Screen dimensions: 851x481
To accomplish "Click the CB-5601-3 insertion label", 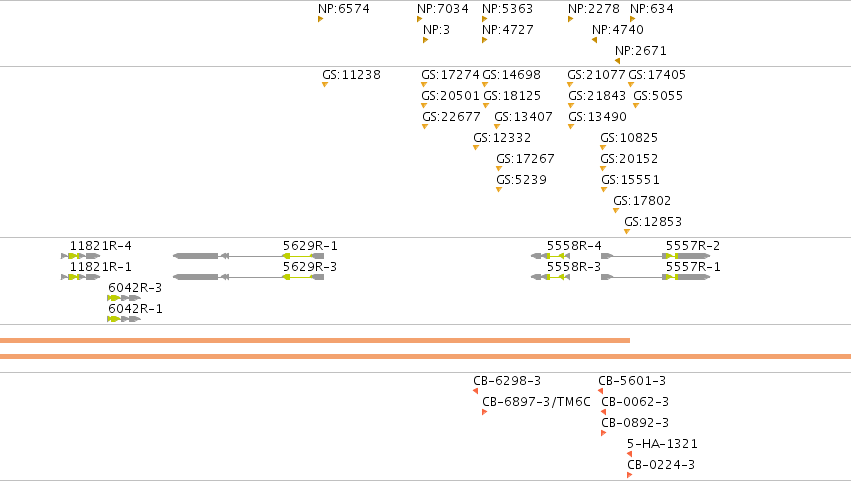I will click(x=632, y=381).
